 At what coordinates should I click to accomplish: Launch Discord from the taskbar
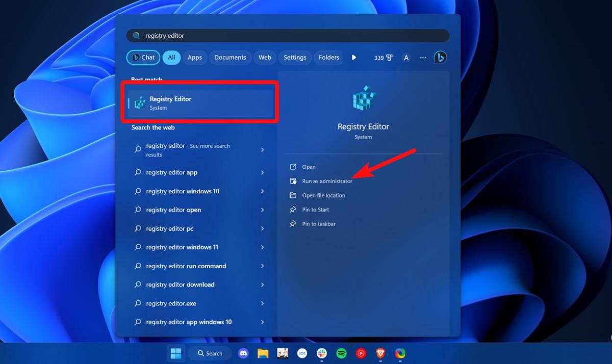(243, 353)
